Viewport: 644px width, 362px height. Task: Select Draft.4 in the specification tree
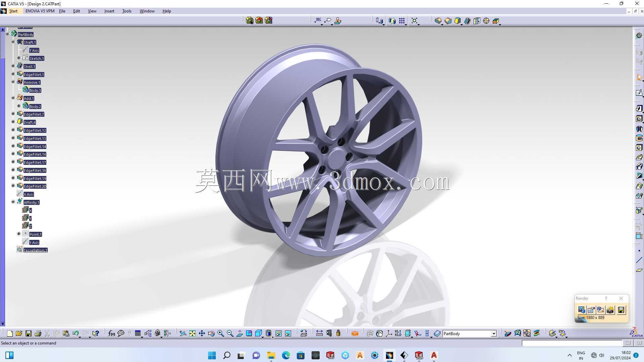[x=30, y=122]
